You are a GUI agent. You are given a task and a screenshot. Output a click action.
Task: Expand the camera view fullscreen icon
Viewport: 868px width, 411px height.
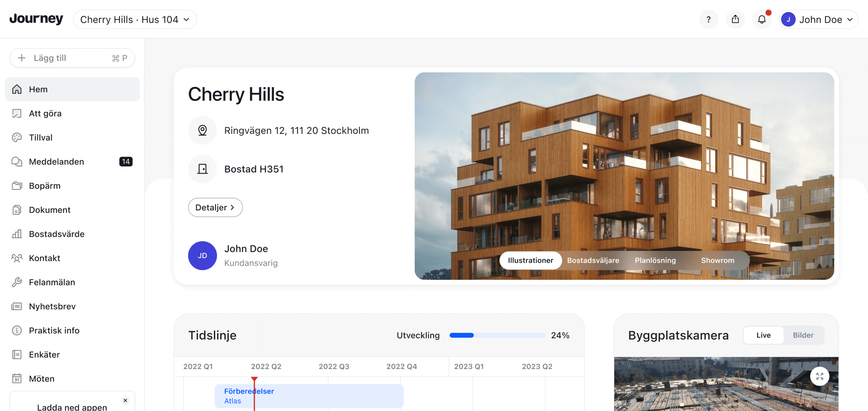click(820, 376)
